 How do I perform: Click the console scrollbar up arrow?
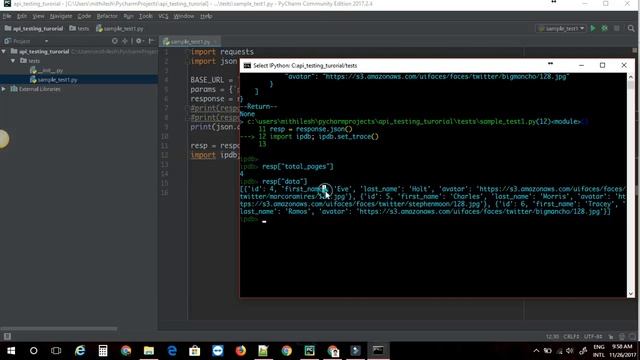[631, 77]
